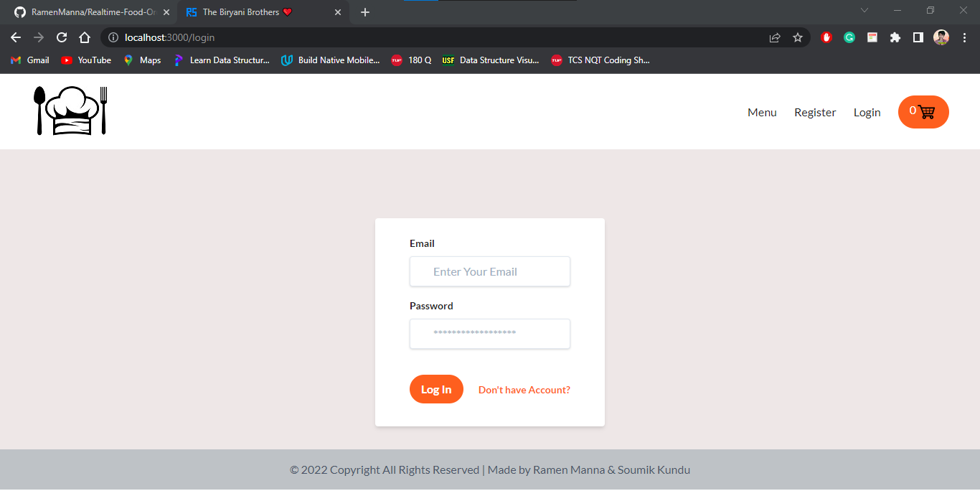Click the Grammarly extension icon
Screen dimensions: 980x491
point(849,37)
